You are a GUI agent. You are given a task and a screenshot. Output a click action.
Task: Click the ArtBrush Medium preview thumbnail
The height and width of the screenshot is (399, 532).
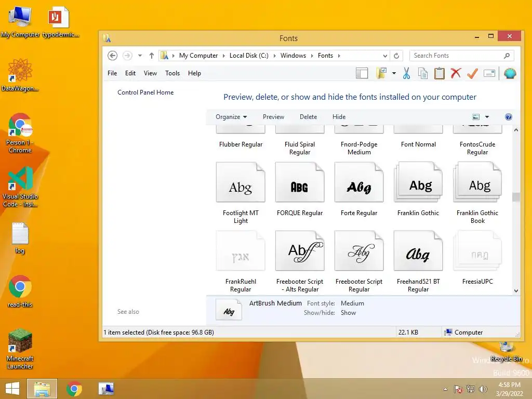click(229, 310)
